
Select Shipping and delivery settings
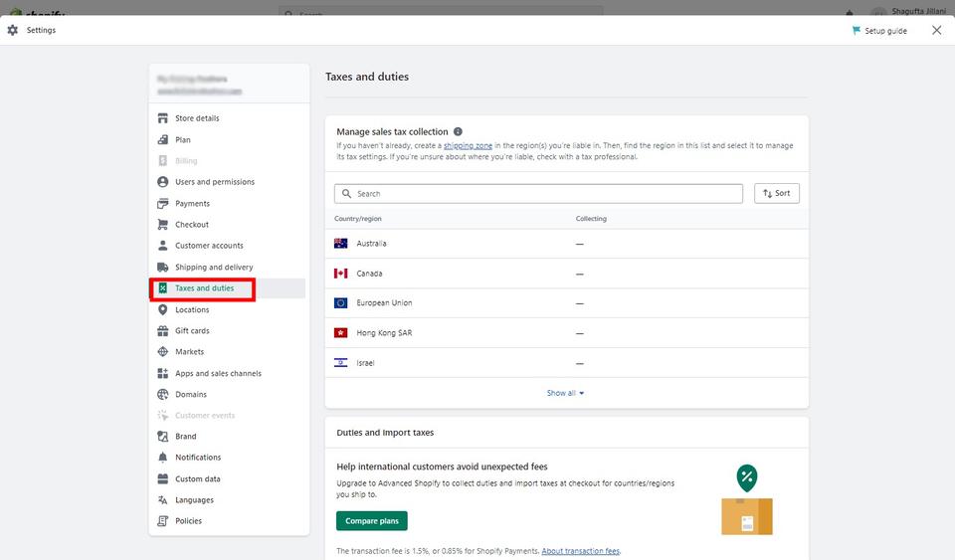point(214,267)
